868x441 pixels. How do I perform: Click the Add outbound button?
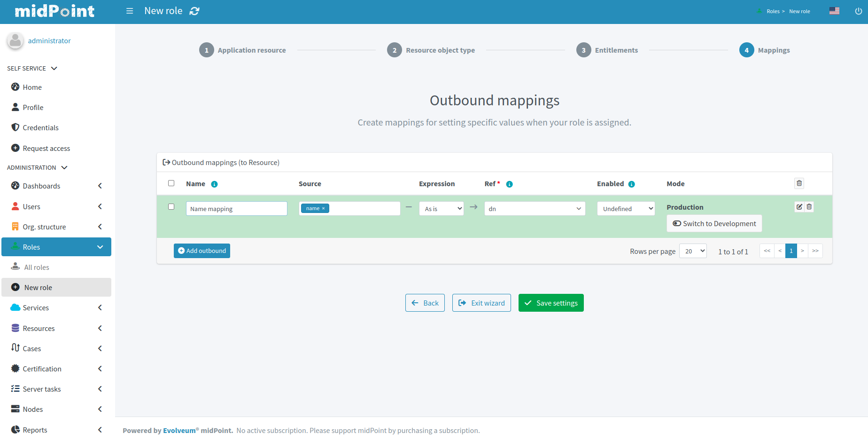[x=202, y=251]
